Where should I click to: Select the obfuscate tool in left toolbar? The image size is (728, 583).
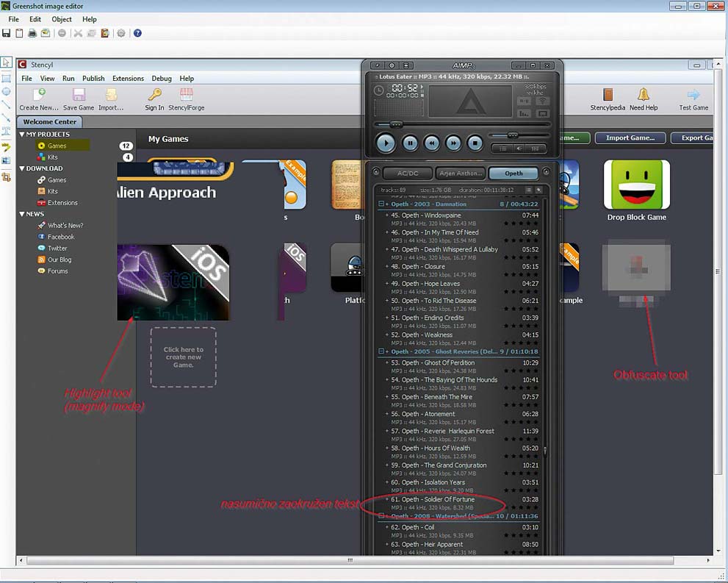coord(6,161)
